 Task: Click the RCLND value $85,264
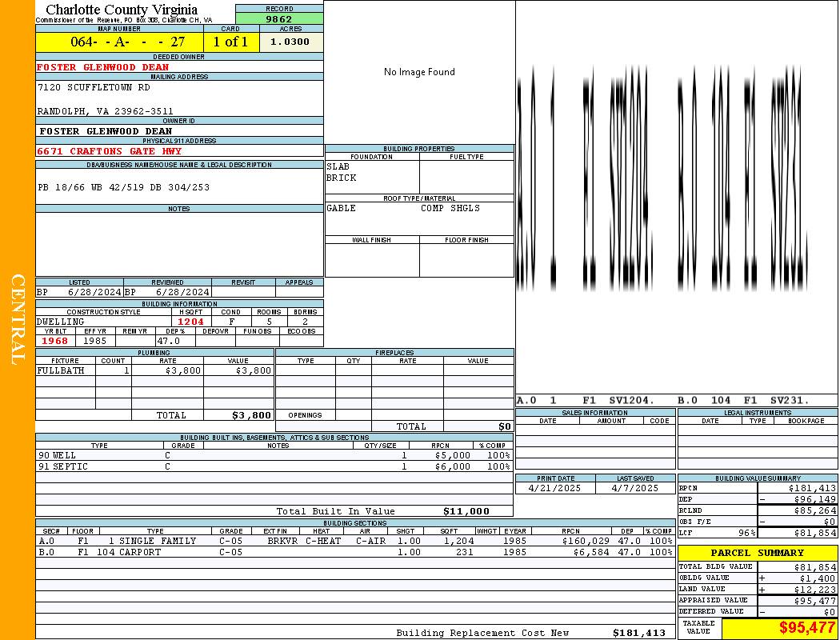tap(814, 511)
